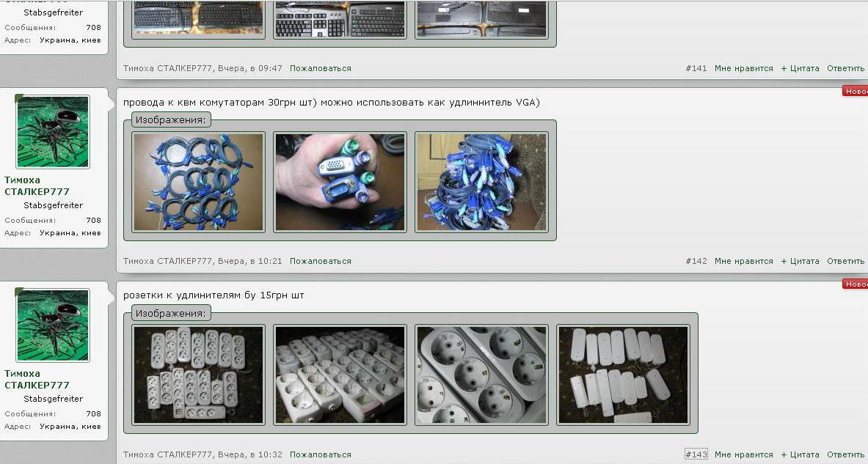Click Мне нравится on post #143
The height and width of the screenshot is (464, 868).
click(743, 454)
